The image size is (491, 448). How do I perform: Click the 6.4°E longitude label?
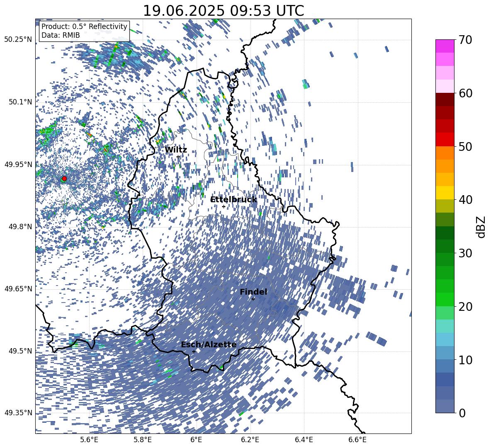point(304,440)
